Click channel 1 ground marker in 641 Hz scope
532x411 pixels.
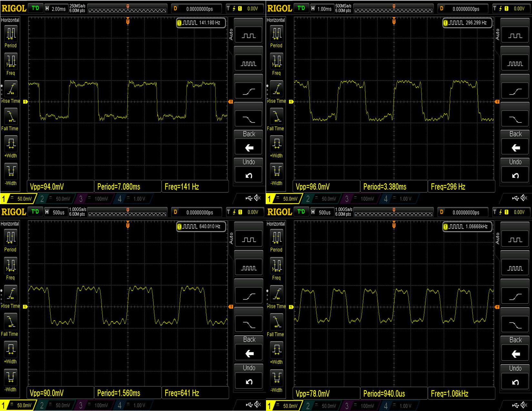[x=25, y=307]
